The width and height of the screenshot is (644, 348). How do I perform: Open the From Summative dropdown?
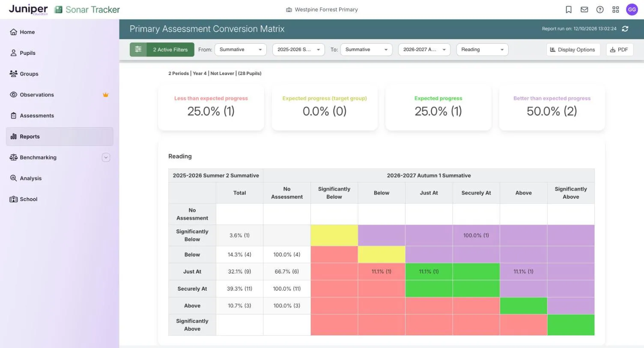241,50
